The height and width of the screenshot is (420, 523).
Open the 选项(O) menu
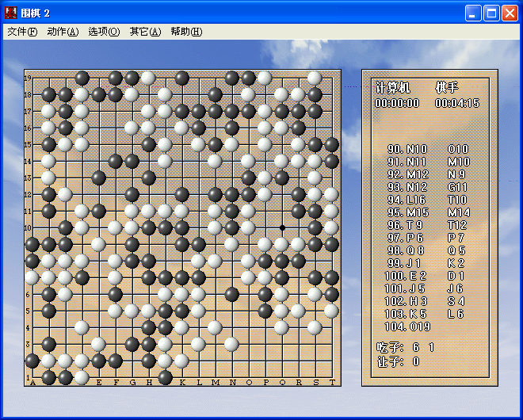pos(104,32)
